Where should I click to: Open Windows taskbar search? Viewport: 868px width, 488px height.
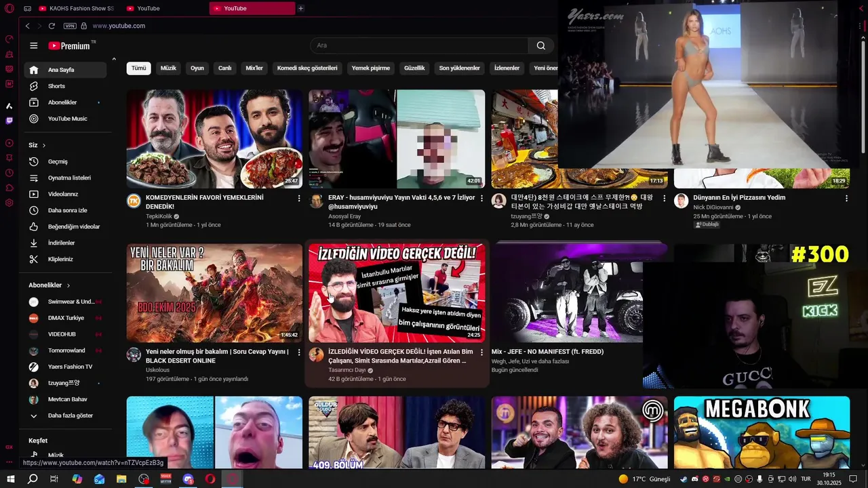point(33,479)
